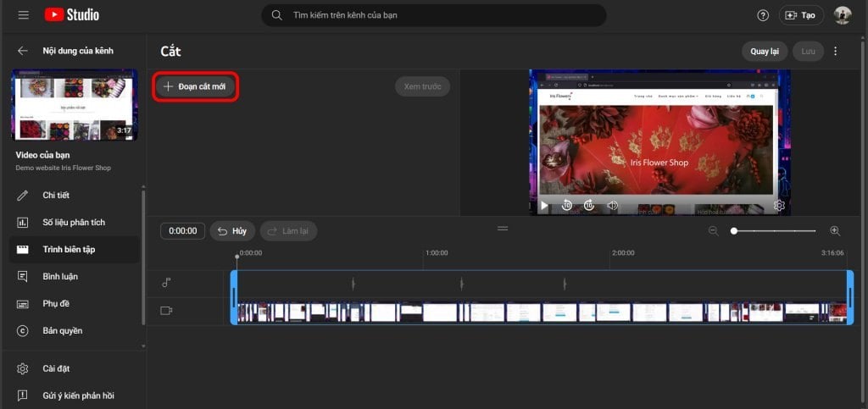Click the timeline panel drag handle
Screen dimensions: 868x409
point(503,229)
